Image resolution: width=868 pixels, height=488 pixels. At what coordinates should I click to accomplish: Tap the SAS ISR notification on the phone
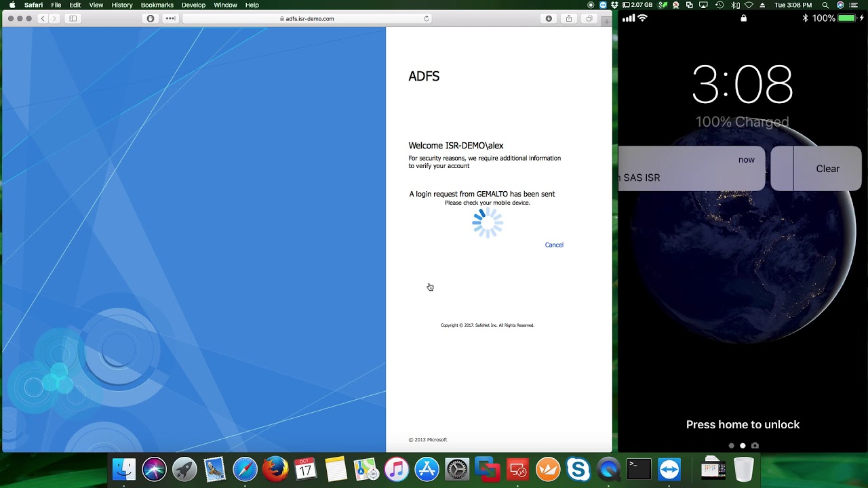692,169
